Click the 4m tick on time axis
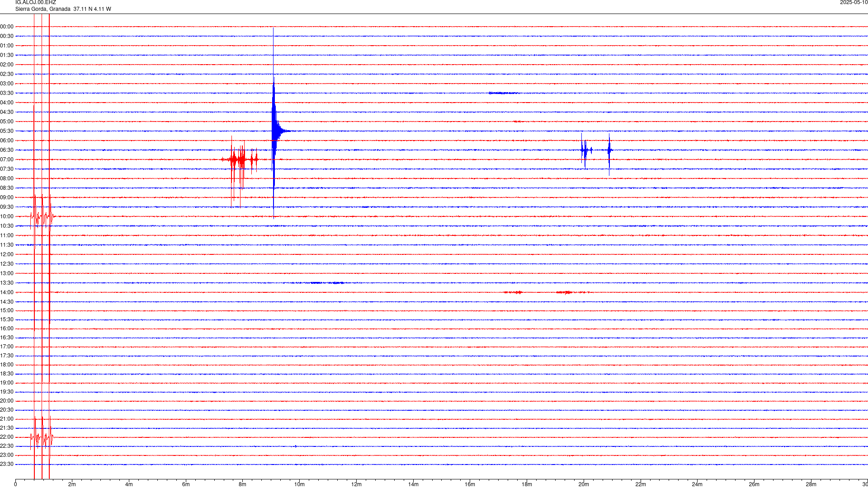Image resolution: width=868 pixels, height=488 pixels. [129, 484]
